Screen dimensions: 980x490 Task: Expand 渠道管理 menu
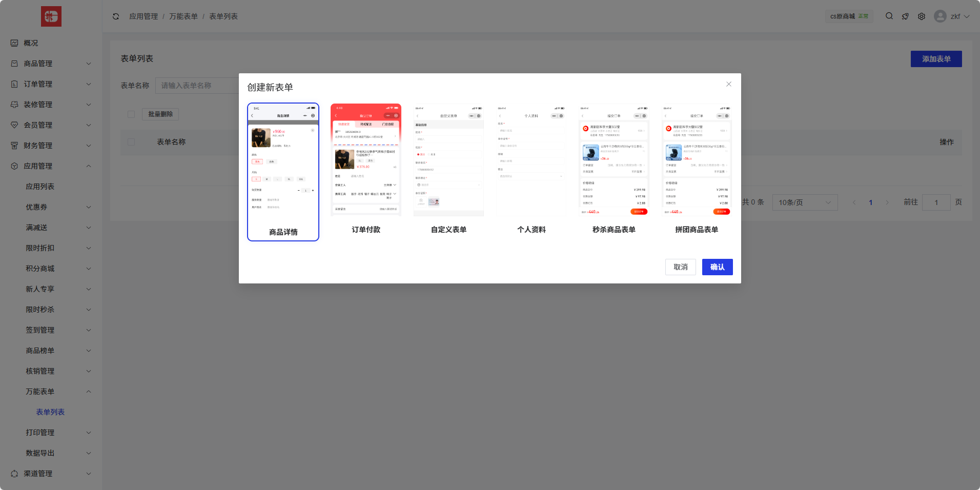tap(89, 474)
